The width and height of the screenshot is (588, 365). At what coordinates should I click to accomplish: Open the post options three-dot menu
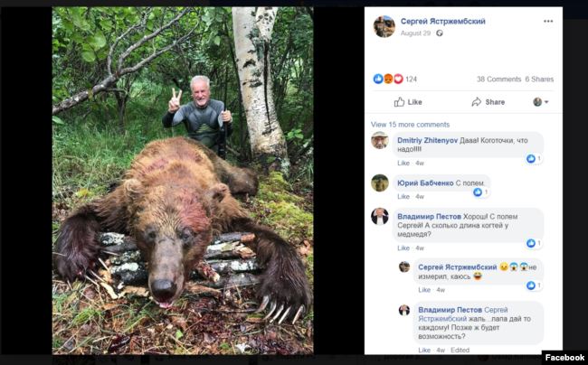[x=548, y=21]
